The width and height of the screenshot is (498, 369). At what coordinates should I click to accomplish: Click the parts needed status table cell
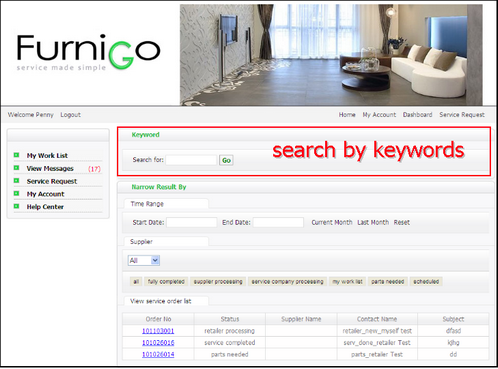[230, 354]
